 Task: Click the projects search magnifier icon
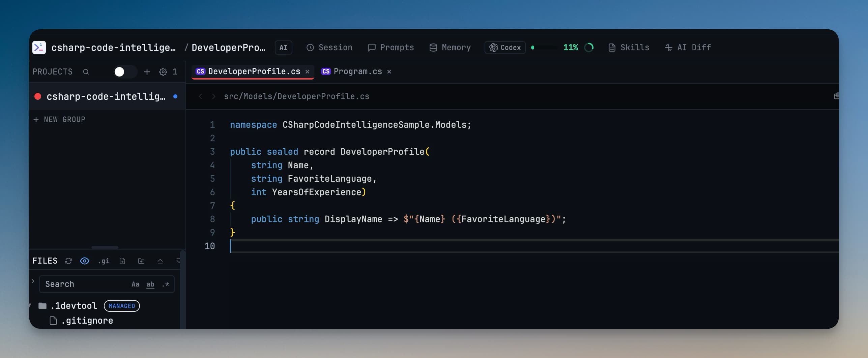(86, 72)
